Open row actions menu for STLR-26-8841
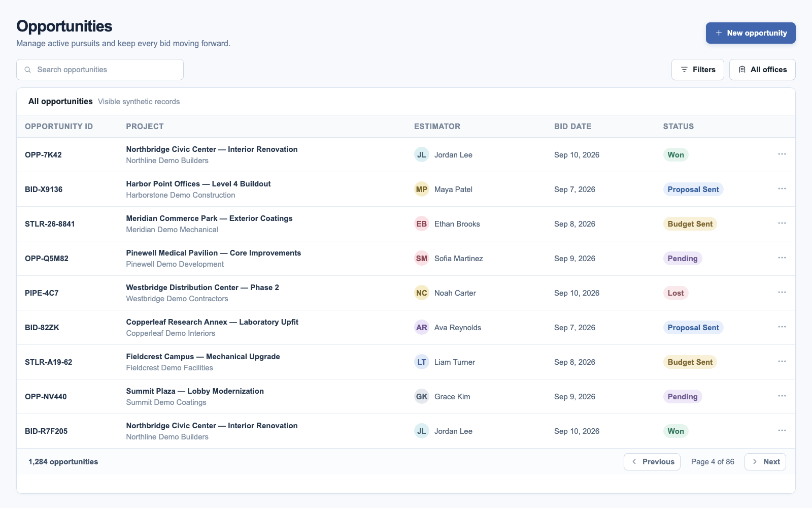This screenshot has width=812, height=508. 782,223
